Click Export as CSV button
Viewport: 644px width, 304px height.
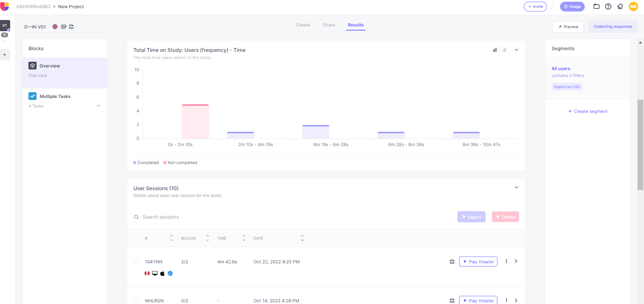[x=567, y=87]
